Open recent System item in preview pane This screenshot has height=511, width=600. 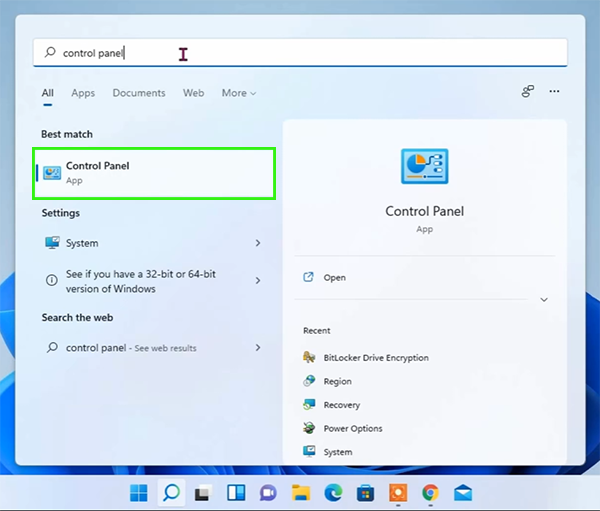tap(338, 452)
